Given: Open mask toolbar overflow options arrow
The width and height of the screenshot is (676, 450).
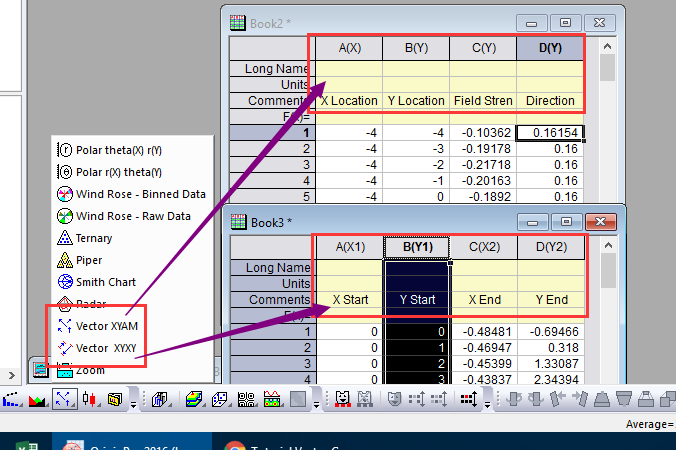Looking at the screenshot, I should [487, 404].
